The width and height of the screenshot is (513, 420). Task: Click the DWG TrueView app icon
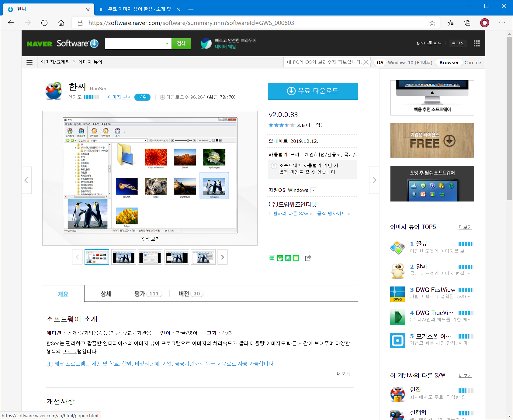click(397, 317)
